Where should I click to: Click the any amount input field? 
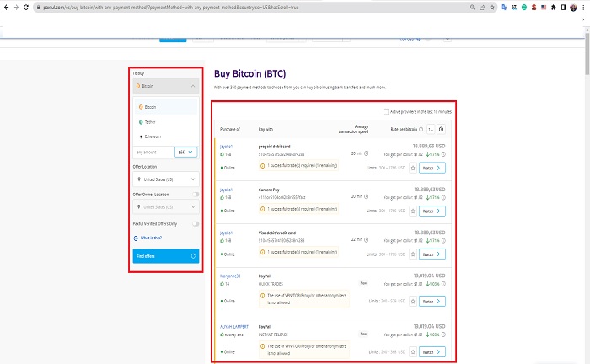coord(153,152)
